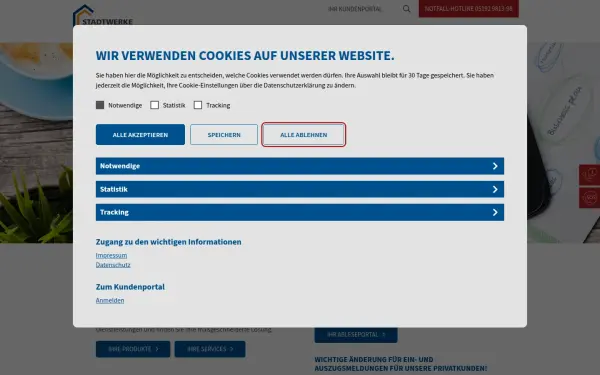Toggle the Notwendige cookies checkbox

pyautogui.click(x=100, y=105)
